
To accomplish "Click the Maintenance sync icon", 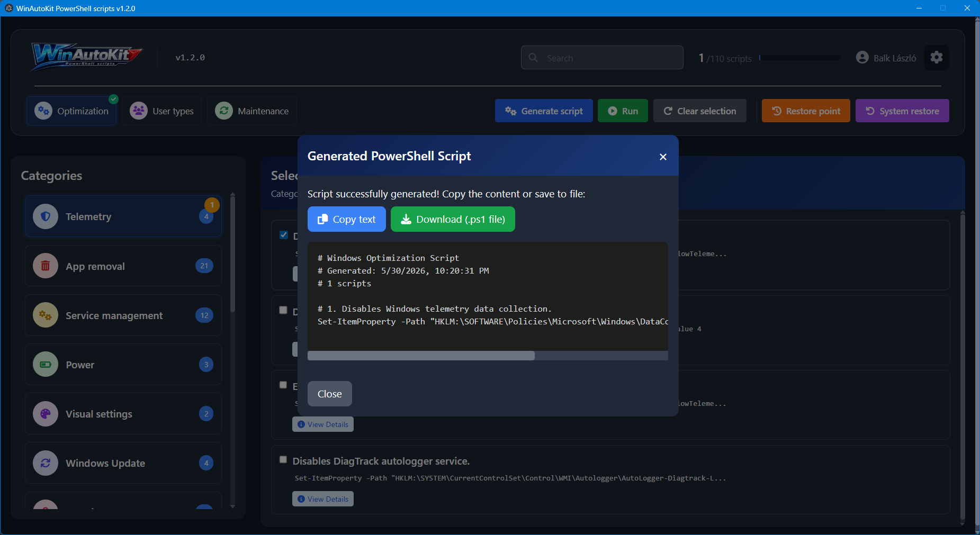I will (x=224, y=111).
